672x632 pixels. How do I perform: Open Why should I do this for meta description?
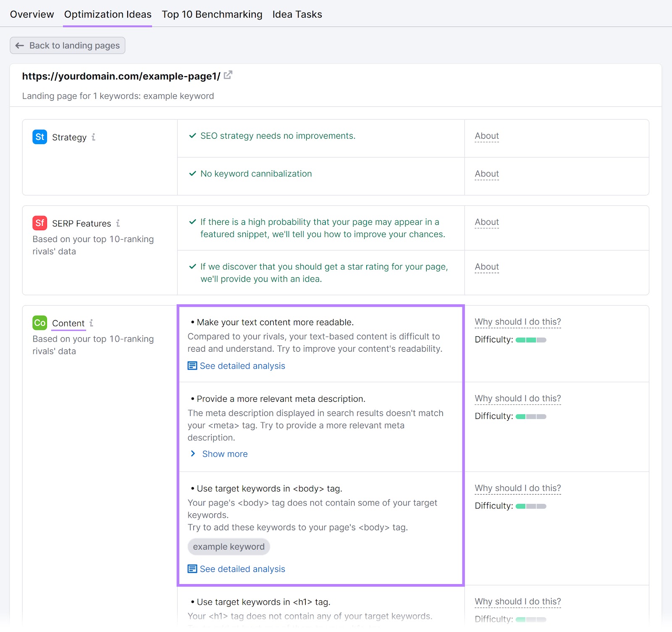[x=518, y=398]
